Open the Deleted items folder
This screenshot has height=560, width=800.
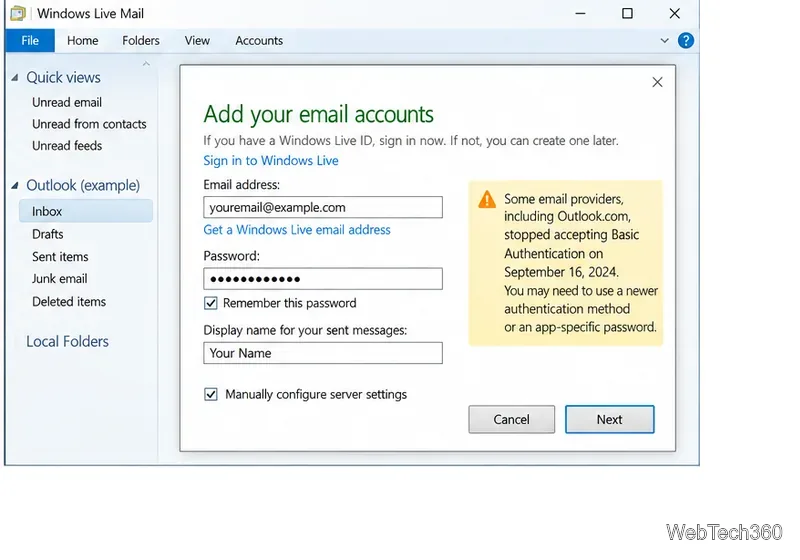69,301
